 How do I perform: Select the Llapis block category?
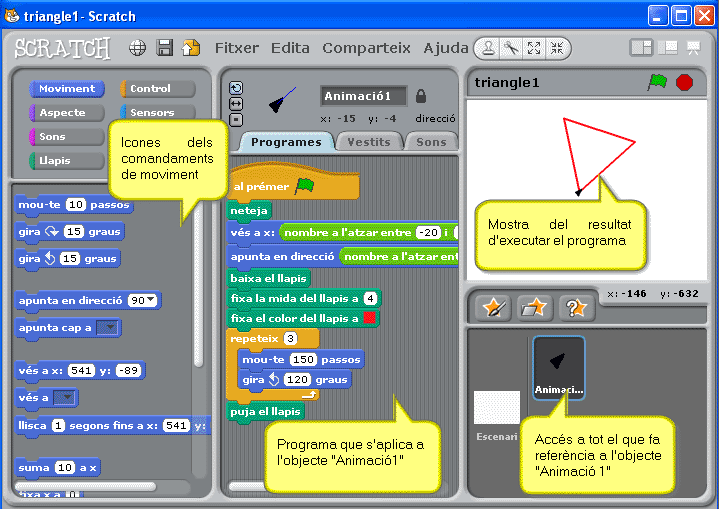pyautogui.click(x=67, y=160)
